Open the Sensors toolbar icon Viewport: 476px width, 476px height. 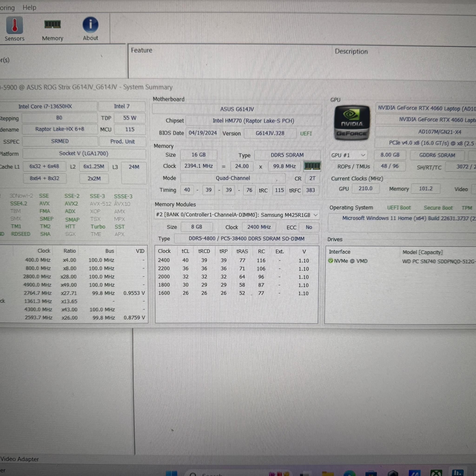point(15,29)
